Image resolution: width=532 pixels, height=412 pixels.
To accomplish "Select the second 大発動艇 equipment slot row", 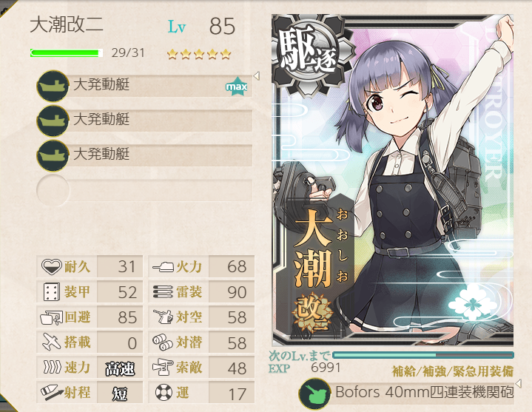I will pyautogui.click(x=144, y=121).
